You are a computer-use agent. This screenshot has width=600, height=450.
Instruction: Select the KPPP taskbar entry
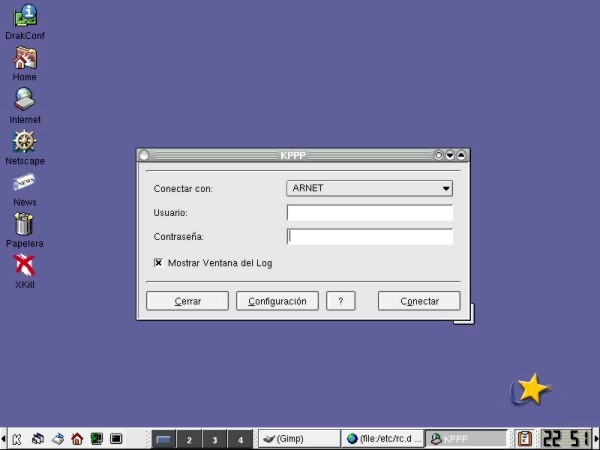point(466,439)
